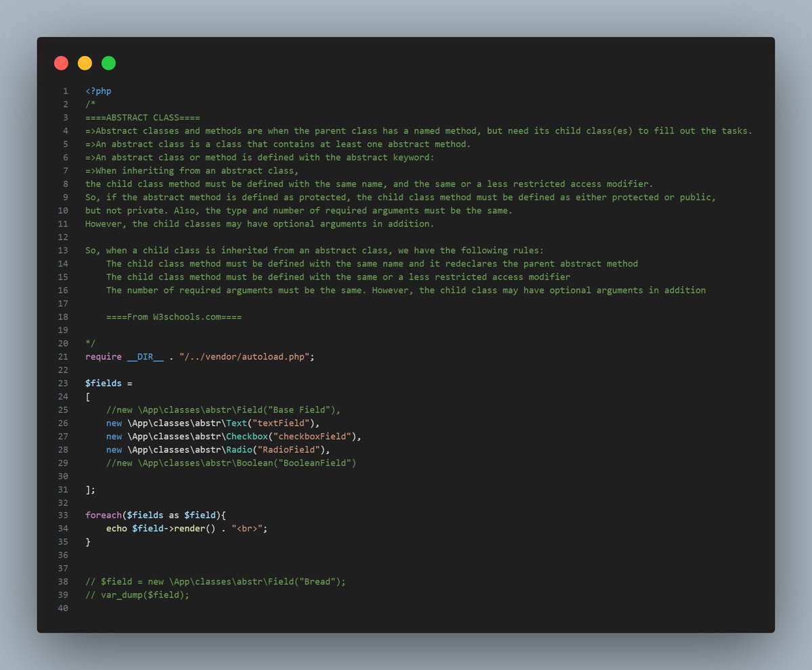Click the 'Checkbox' class name

(247, 437)
